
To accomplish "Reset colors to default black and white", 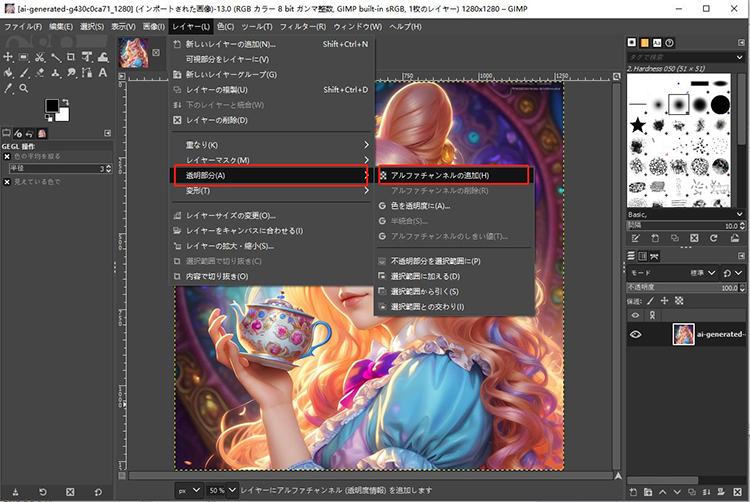I will tap(48, 117).
